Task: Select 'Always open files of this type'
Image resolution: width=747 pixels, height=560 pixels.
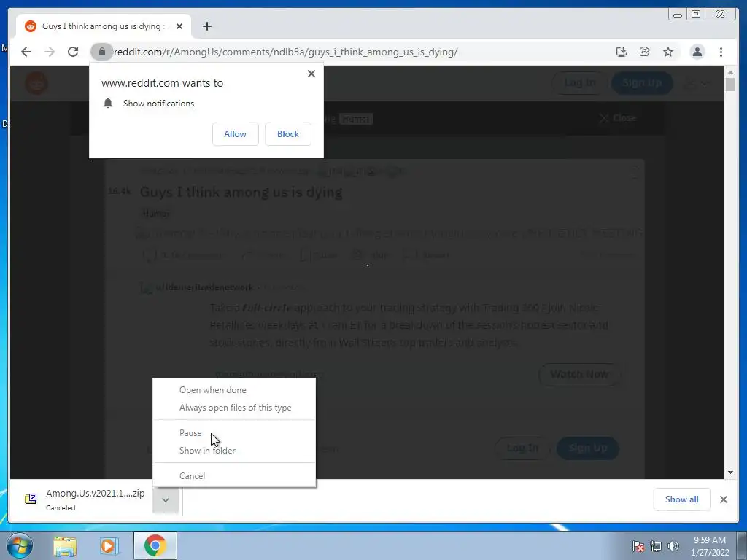Action: tap(236, 408)
